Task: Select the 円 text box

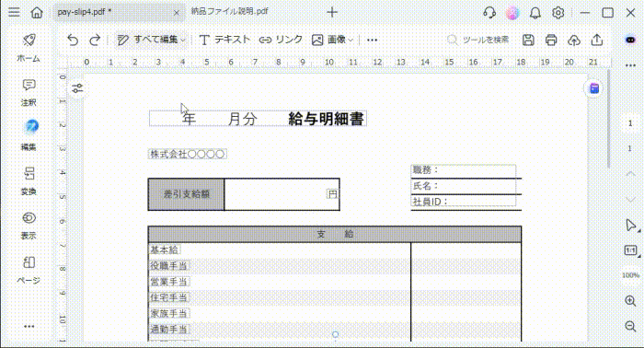Action: (x=332, y=194)
